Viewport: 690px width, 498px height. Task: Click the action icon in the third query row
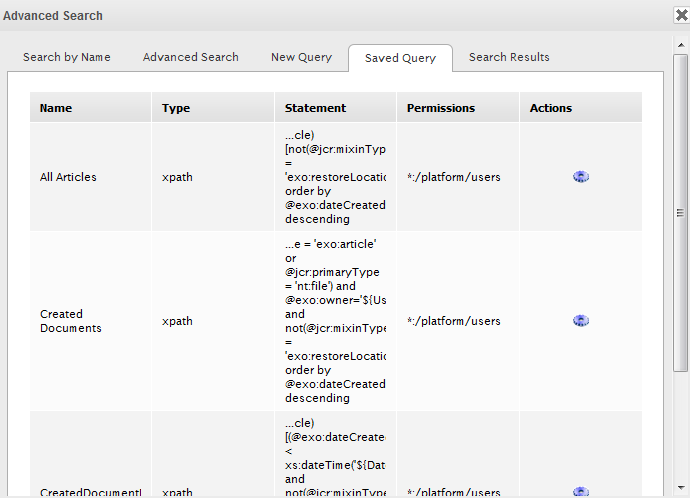(581, 491)
